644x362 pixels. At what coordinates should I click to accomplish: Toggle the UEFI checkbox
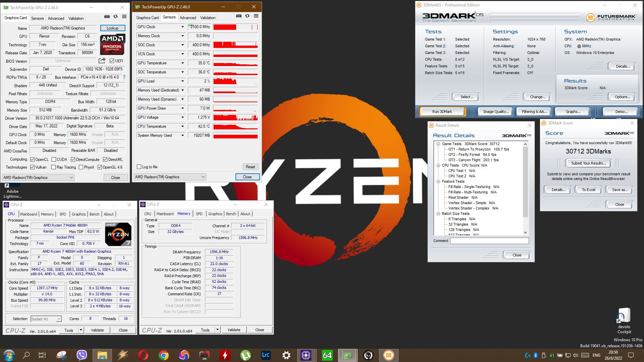pyautogui.click(x=112, y=61)
